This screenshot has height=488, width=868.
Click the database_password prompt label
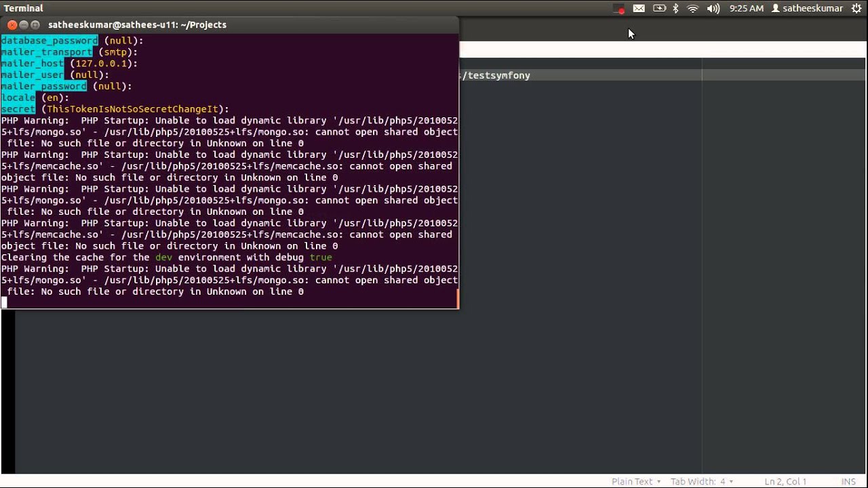pyautogui.click(x=50, y=41)
